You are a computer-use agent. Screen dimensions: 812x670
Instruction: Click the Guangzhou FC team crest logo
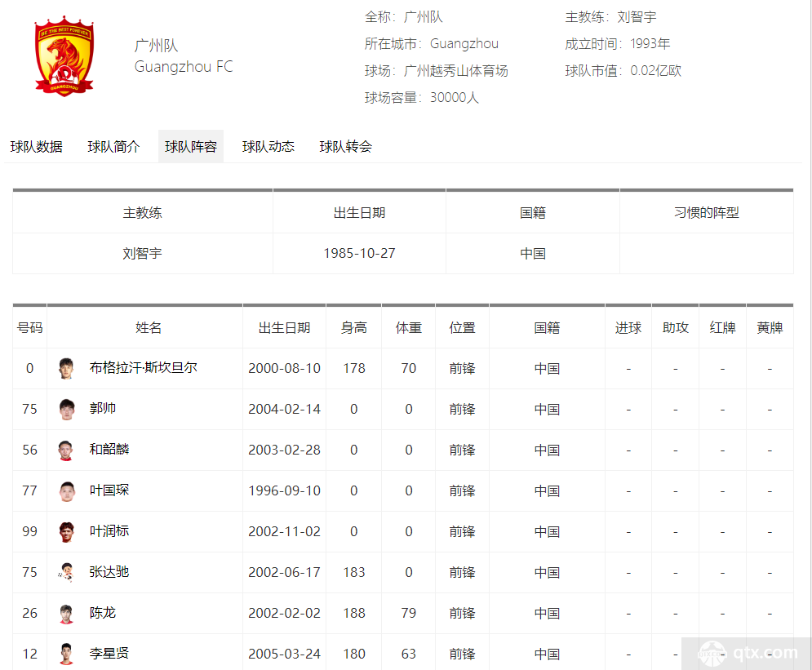point(64,56)
